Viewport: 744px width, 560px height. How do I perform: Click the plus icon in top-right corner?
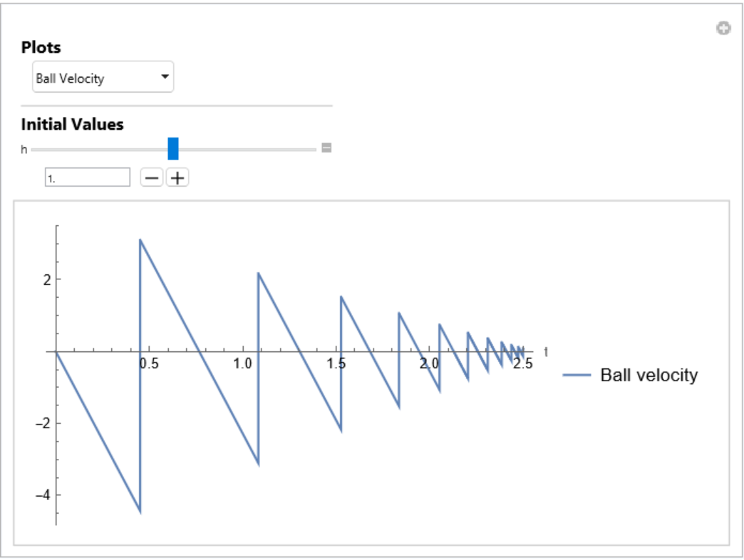[723, 28]
